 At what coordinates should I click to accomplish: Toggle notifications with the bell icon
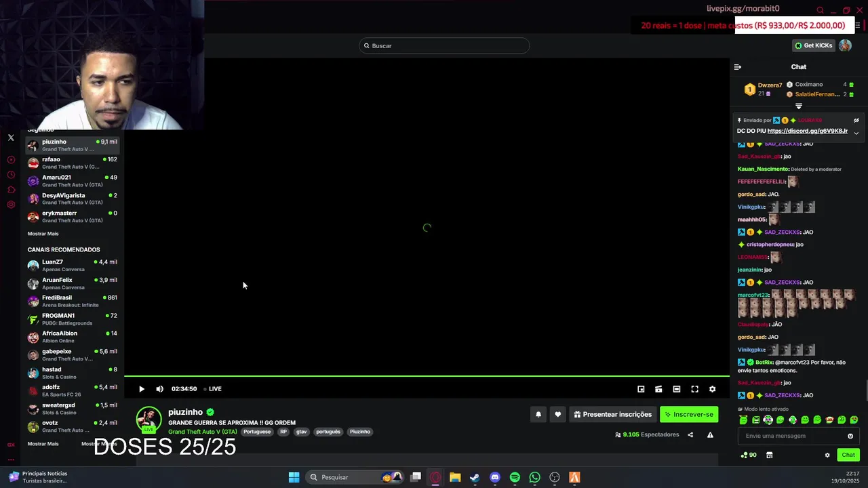(538, 414)
